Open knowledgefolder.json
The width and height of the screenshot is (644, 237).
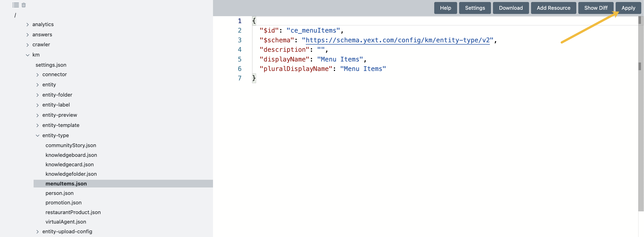tap(71, 174)
